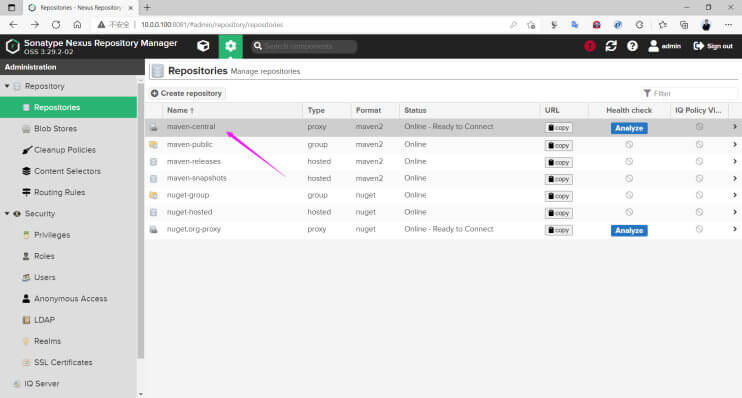Open nuget.org-proxy row arrow
The height and width of the screenshot is (398, 742).
click(x=734, y=229)
